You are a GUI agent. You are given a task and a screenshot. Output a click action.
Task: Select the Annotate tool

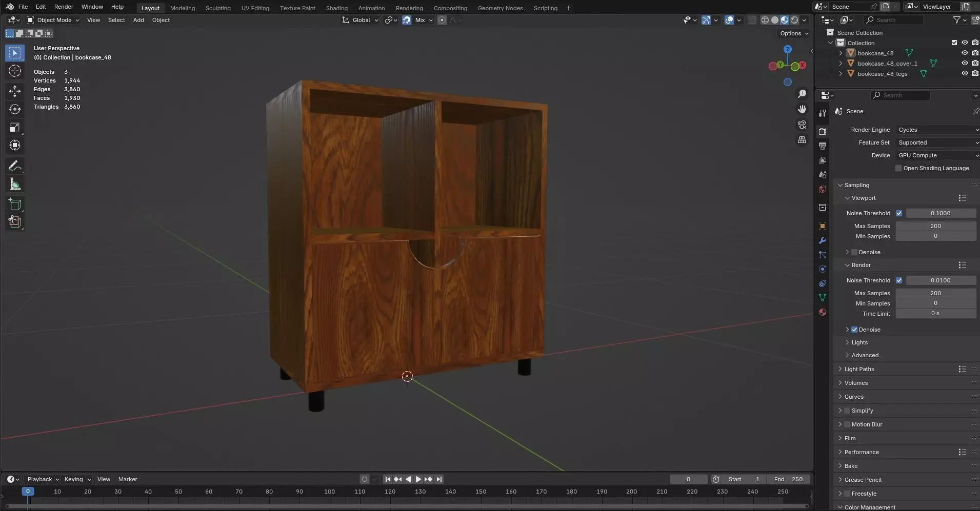click(15, 166)
